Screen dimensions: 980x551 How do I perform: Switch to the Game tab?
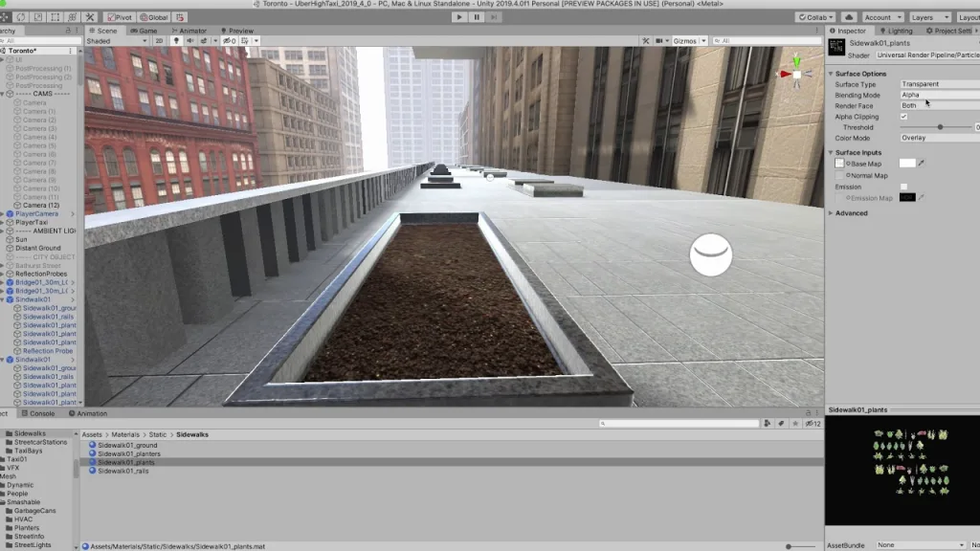tap(145, 31)
